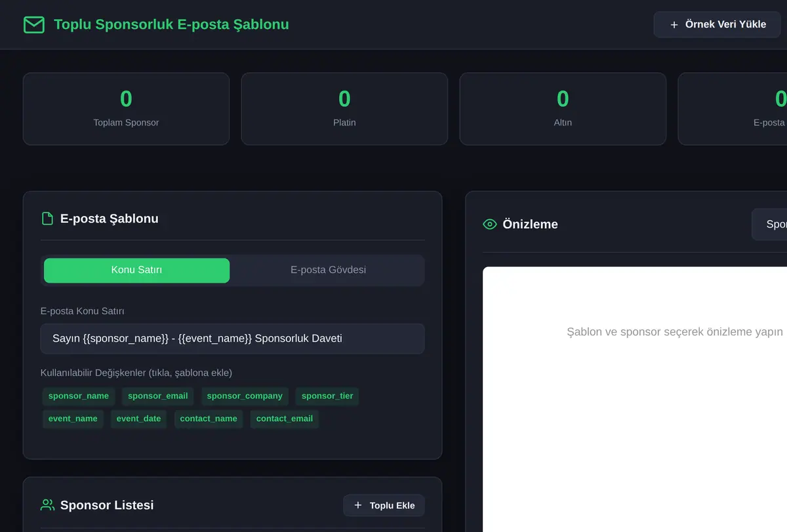
Task: Click the Kullanılabilir Değişkenler label
Action: pyautogui.click(x=136, y=373)
